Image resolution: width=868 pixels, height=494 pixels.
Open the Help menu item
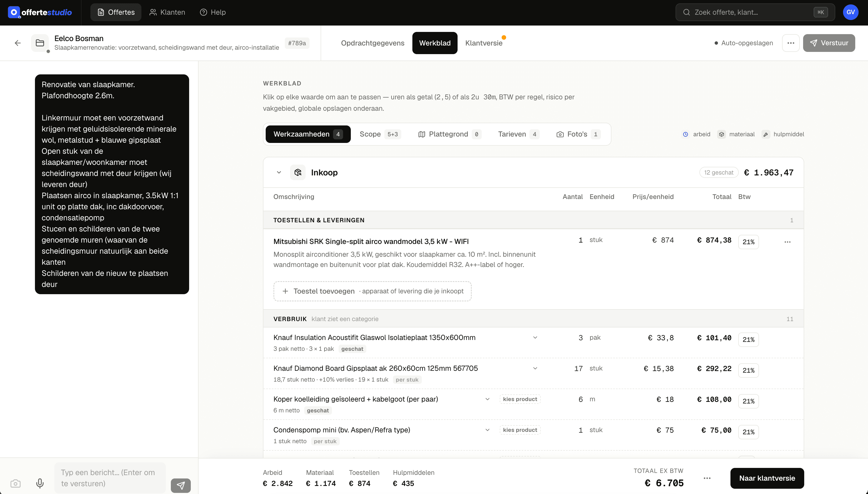213,12
